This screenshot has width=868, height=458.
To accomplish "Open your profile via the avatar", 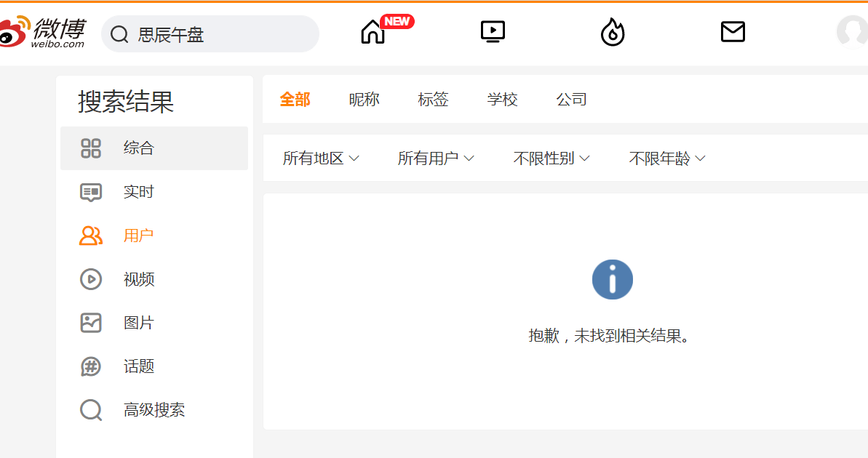I will pos(853,31).
